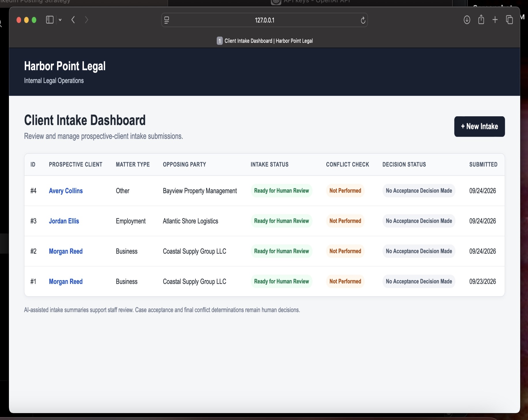Click the Opposing Party column header
Viewport: 528px width, 420px height.
[x=184, y=164]
